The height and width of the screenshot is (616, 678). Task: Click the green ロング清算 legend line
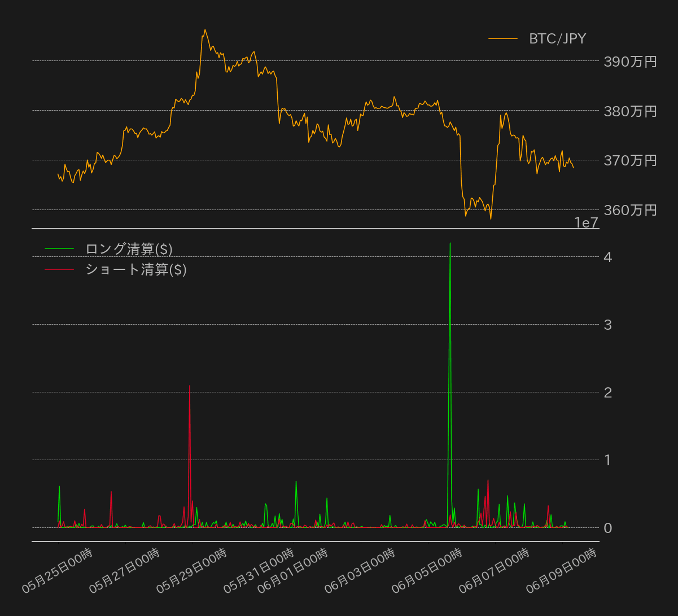[x=59, y=249]
